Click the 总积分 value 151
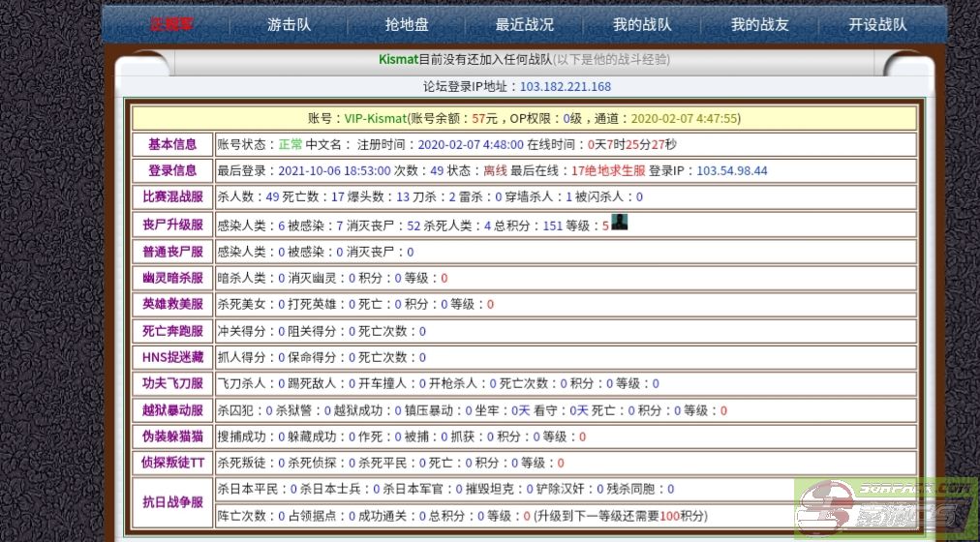This screenshot has height=542, width=980. coord(553,226)
